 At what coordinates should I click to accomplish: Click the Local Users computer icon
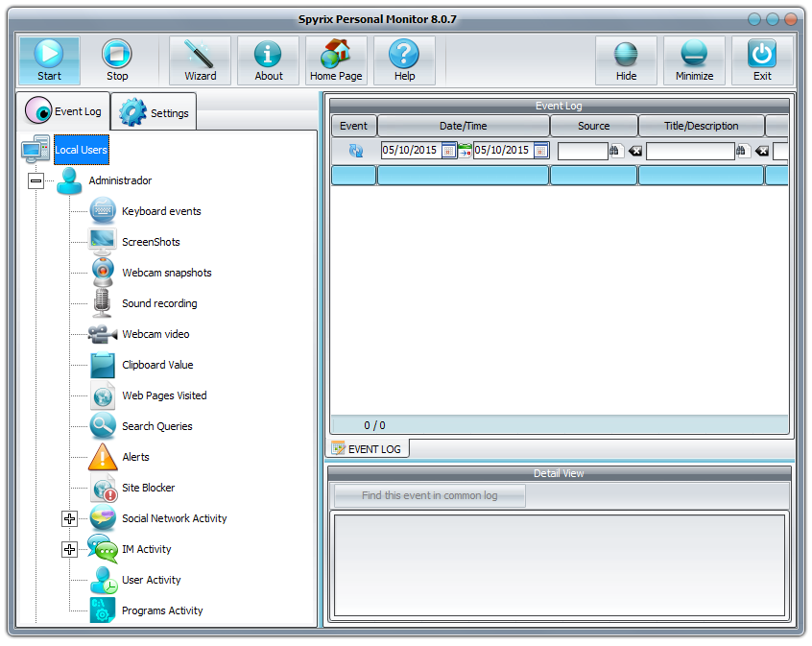(36, 150)
